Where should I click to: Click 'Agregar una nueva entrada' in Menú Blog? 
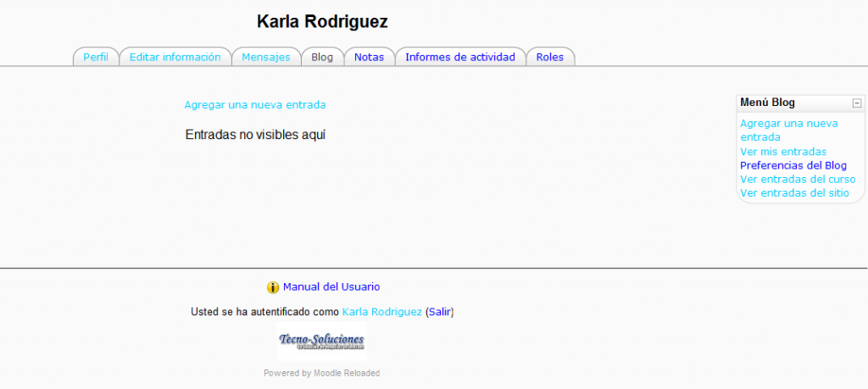(x=788, y=130)
